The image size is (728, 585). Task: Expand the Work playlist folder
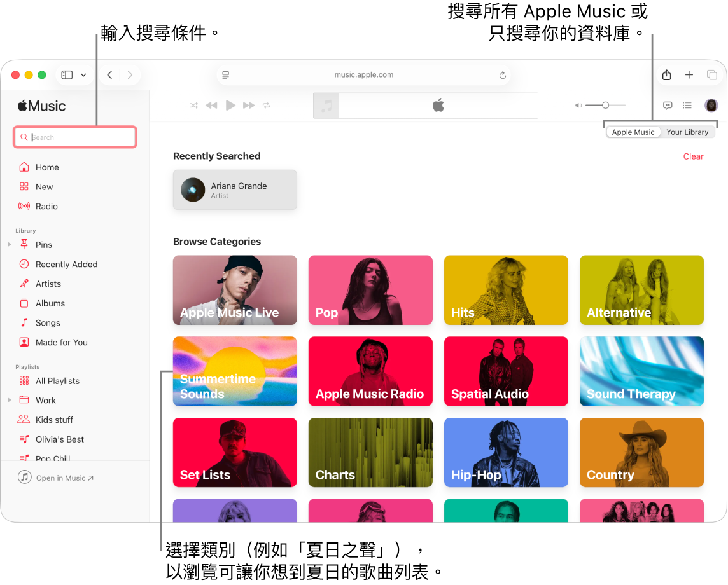click(x=10, y=400)
